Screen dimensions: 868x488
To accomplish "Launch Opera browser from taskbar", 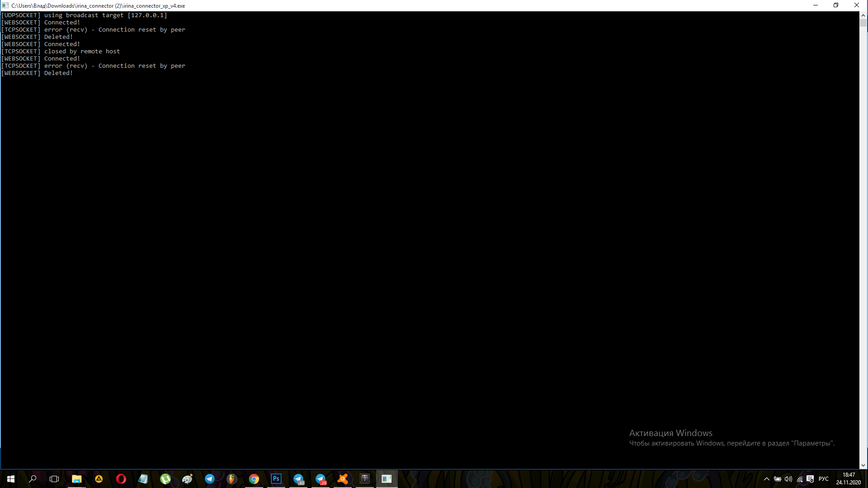I will [x=121, y=479].
